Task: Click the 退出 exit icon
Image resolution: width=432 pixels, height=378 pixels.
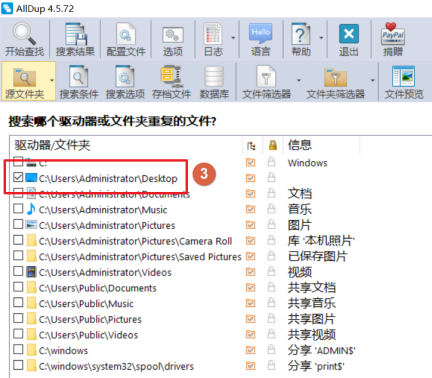Action: (x=349, y=39)
